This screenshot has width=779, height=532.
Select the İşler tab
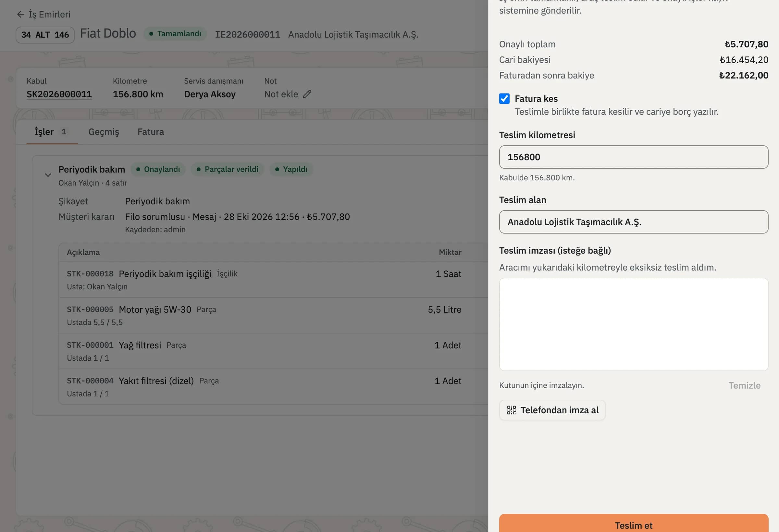tap(52, 132)
